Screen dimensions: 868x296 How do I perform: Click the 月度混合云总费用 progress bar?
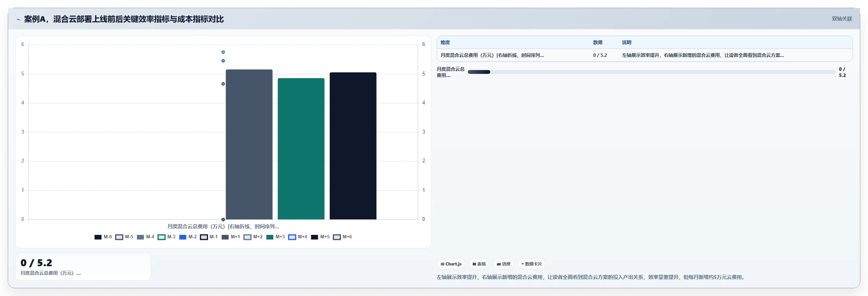pos(651,72)
